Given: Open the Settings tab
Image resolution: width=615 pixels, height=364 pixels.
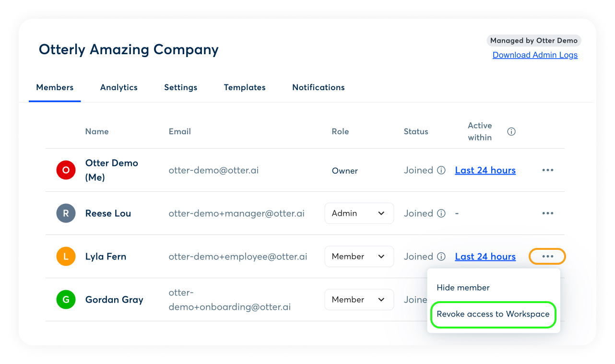Looking at the screenshot, I should pyautogui.click(x=180, y=87).
